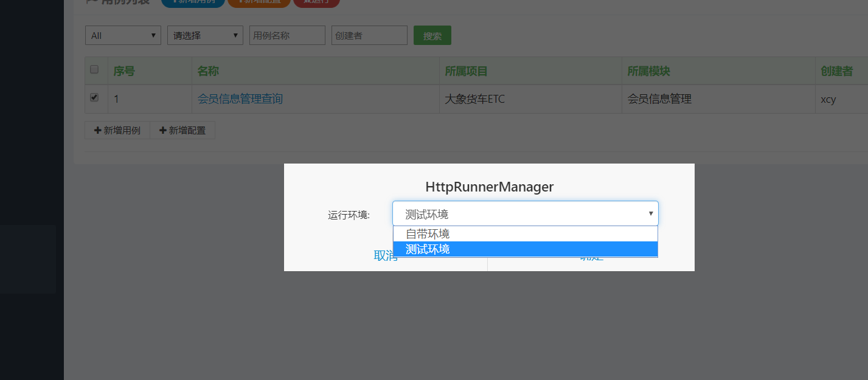Viewport: 868px width, 380px height.
Task: Focus the 创建者 search field
Action: click(x=369, y=35)
